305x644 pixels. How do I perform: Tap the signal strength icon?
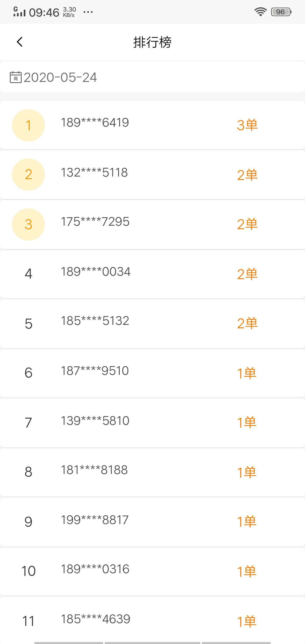[19, 12]
